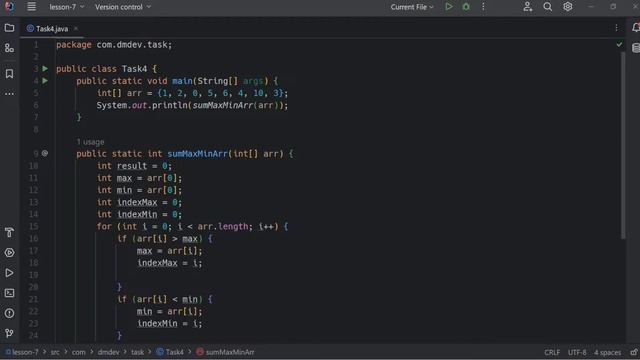Open the Bookmarks tool window
640x360 pixels.
[x=9, y=73]
